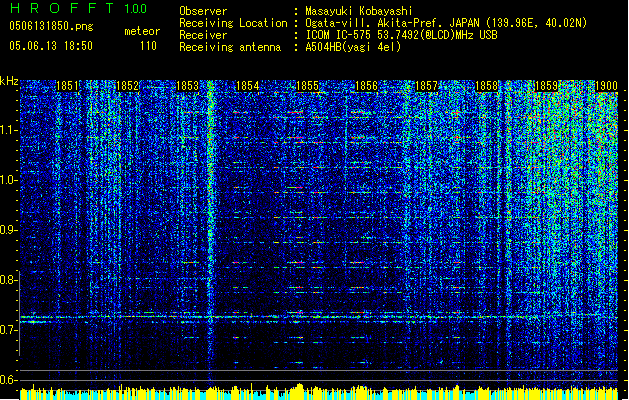Click the A504HB(yagi 4el) antenna text

tap(353, 47)
